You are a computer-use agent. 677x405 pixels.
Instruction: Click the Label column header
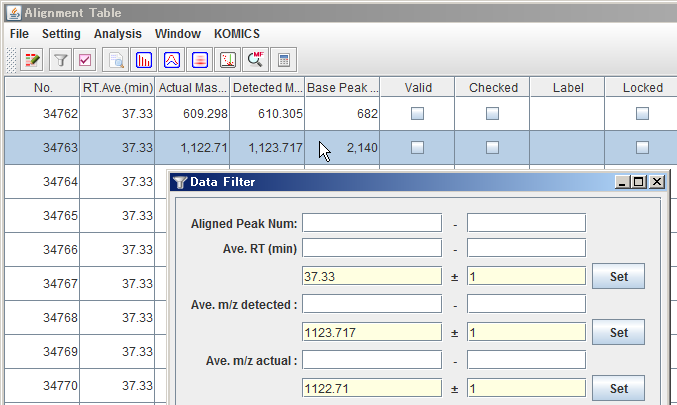pos(567,88)
